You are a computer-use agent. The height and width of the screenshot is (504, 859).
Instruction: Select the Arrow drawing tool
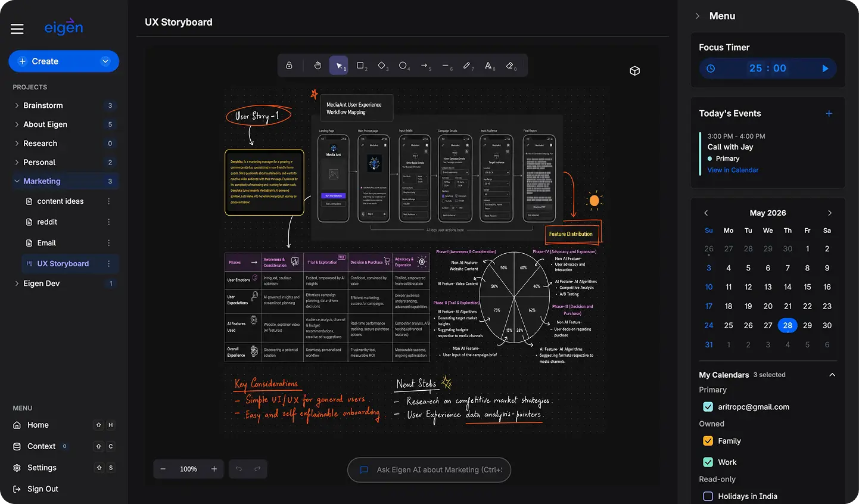425,66
